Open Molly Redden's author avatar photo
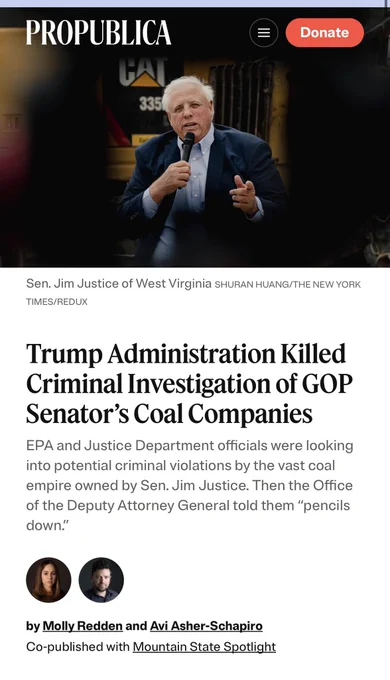The height and width of the screenshot is (680, 390). click(x=49, y=580)
